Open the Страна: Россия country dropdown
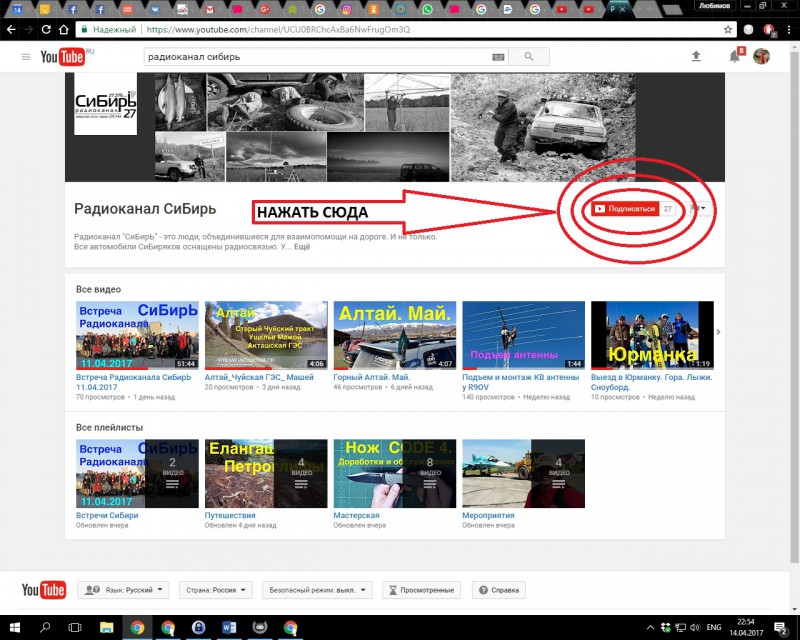 click(216, 590)
